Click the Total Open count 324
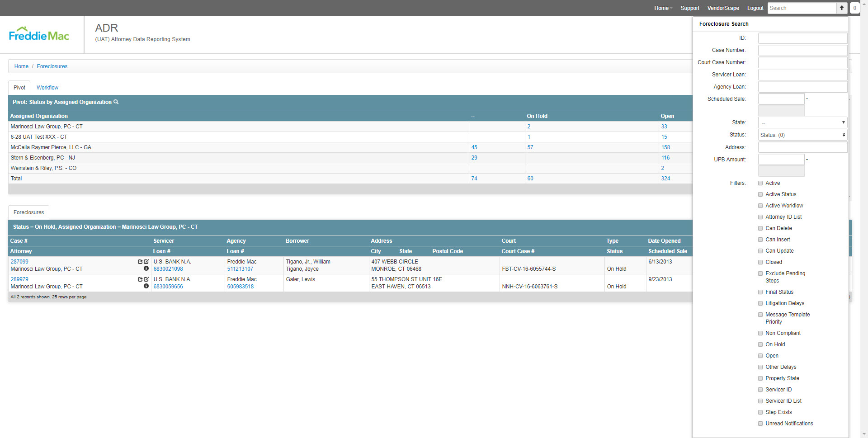Screen dimensions: 868x438 [665, 179]
